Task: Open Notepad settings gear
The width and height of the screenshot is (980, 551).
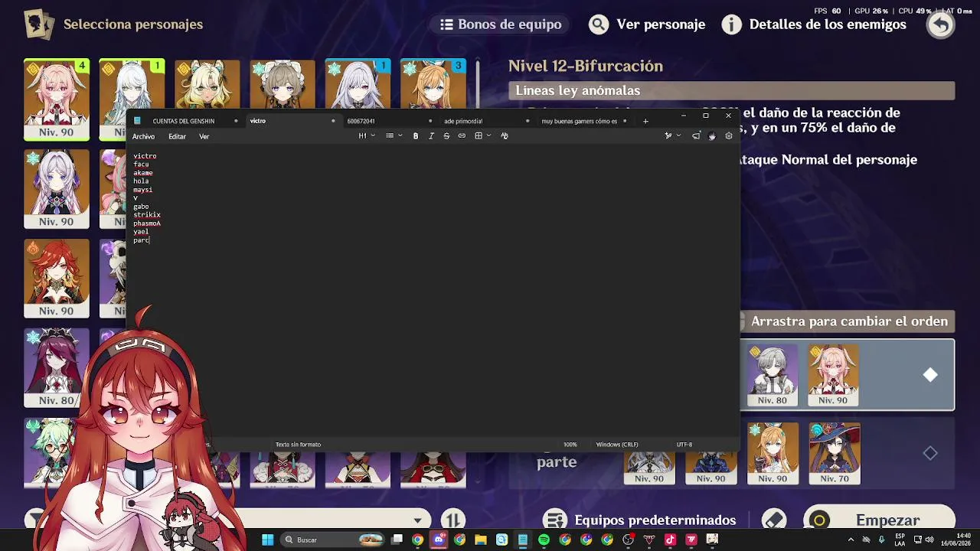Action: (x=728, y=136)
